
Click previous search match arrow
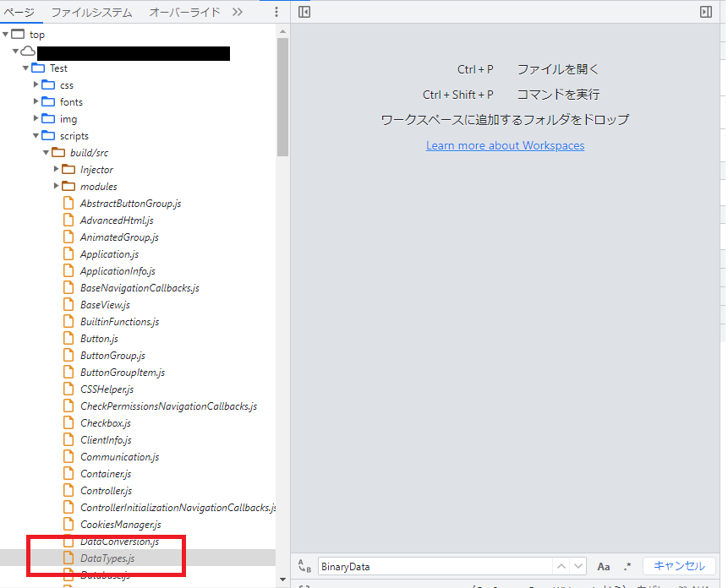pos(561,566)
